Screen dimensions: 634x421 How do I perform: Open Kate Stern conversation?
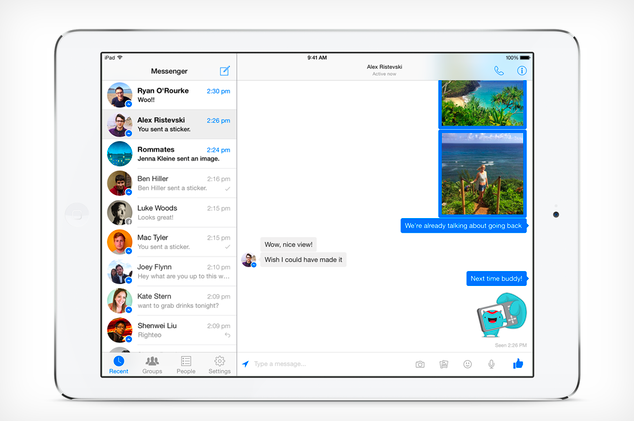click(170, 300)
